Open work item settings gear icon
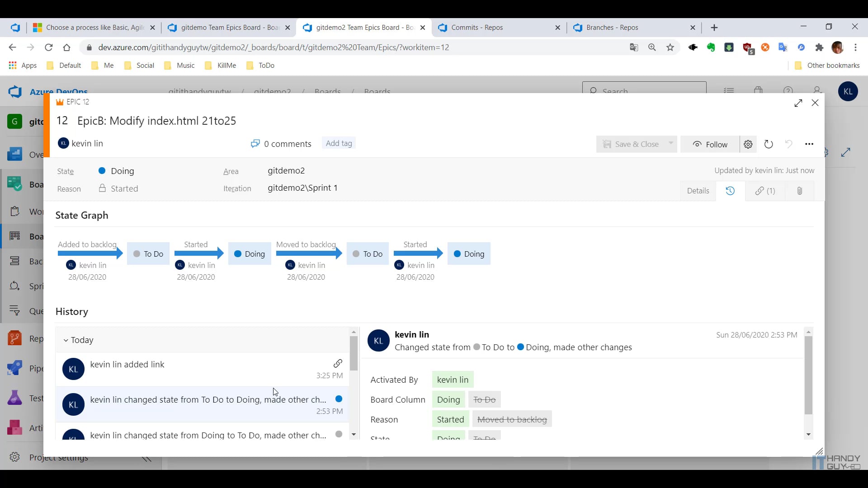Image resolution: width=868 pixels, height=488 pixels. pyautogui.click(x=748, y=144)
